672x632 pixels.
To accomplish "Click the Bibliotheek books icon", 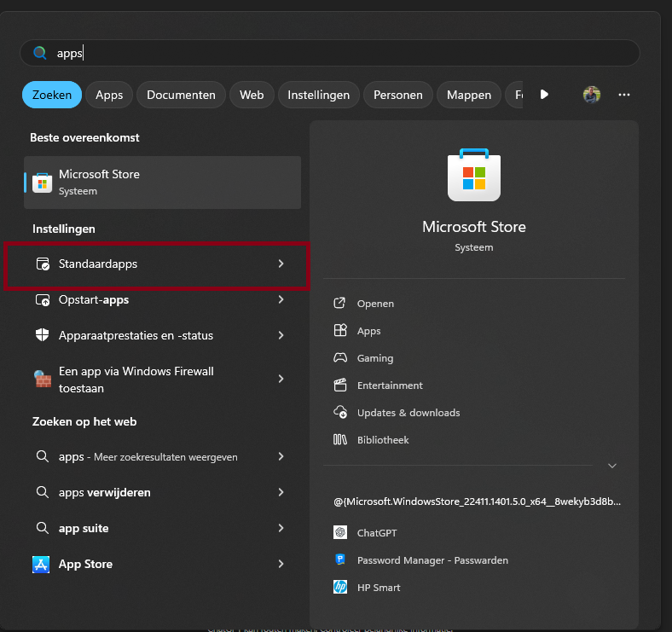I will click(340, 439).
